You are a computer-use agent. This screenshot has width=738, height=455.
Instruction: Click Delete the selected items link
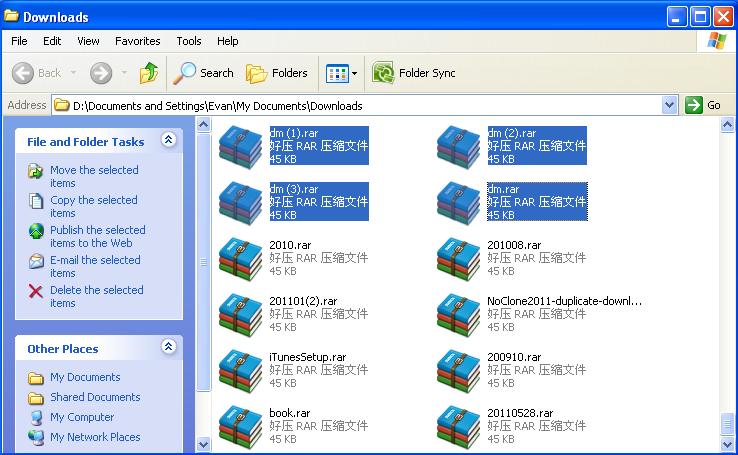click(96, 297)
